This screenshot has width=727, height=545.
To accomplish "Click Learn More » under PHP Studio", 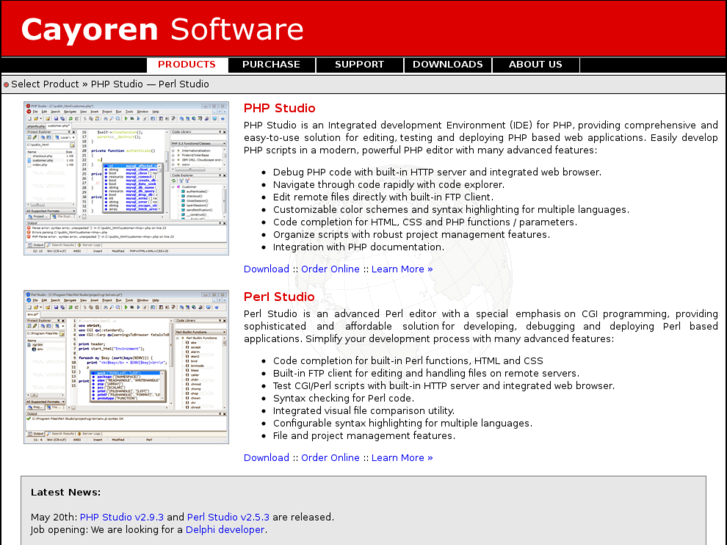I will click(402, 269).
